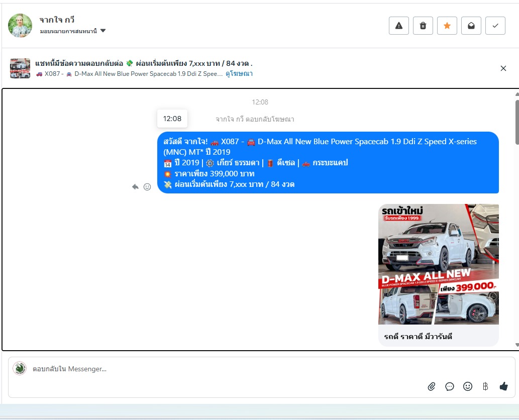519x420 pixels.
Task: Mark conversation as done checkmark
Action: (495, 26)
